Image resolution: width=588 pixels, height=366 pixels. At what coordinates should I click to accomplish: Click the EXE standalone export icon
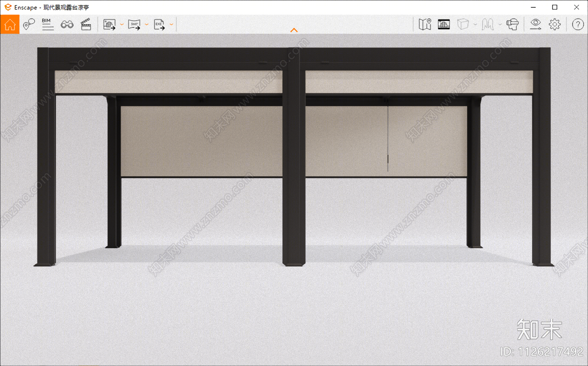(159, 24)
